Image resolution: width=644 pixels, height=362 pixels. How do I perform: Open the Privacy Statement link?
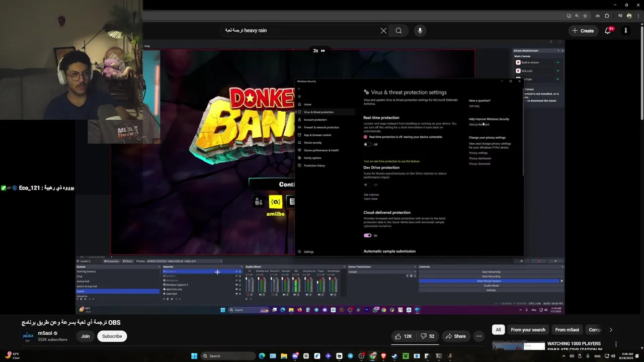[x=479, y=164]
